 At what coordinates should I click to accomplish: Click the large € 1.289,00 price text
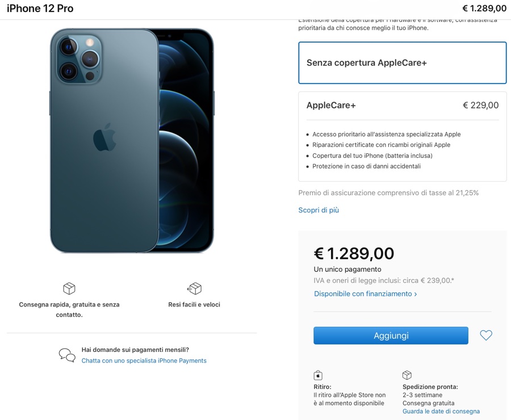pos(354,254)
